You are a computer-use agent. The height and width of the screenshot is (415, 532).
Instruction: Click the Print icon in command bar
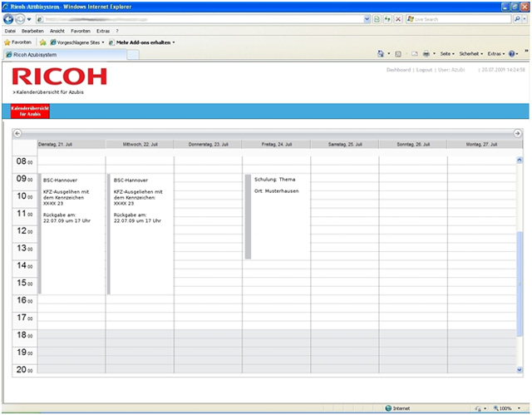426,53
